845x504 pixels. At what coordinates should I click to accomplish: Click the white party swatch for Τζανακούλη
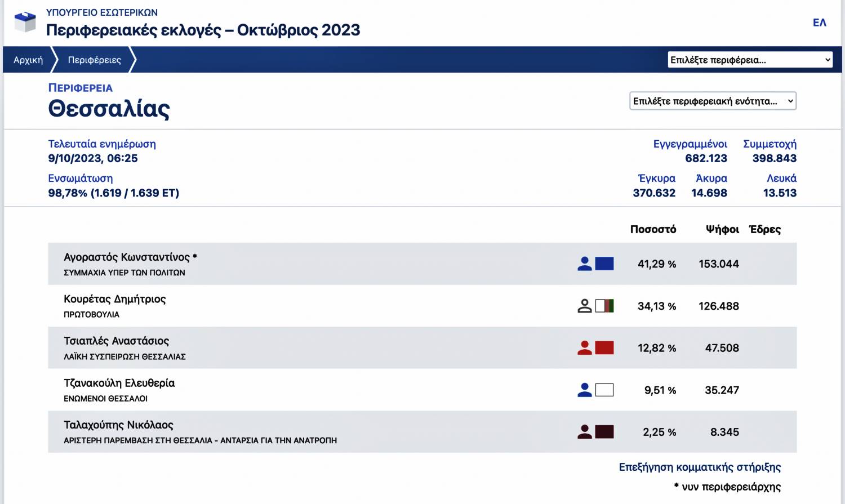pyautogui.click(x=604, y=390)
